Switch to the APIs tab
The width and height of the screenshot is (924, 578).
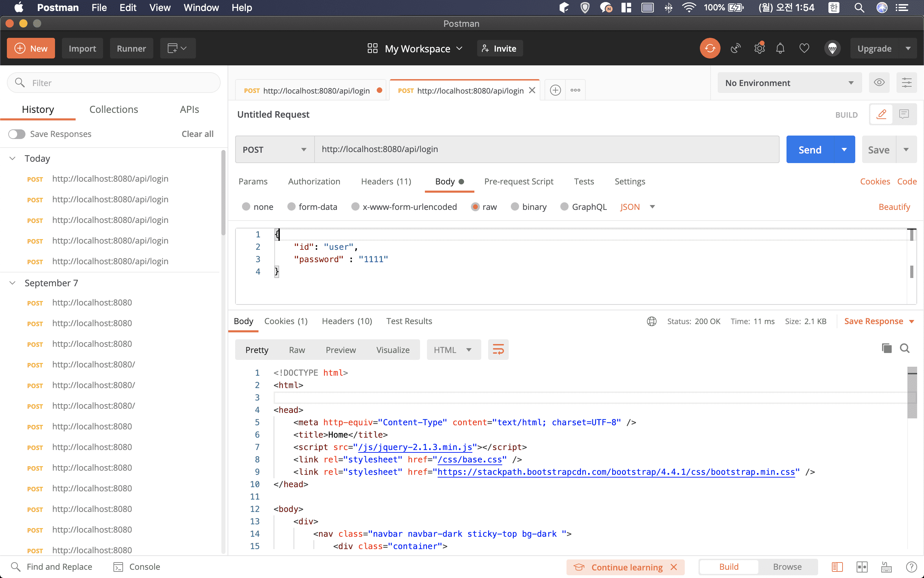click(189, 109)
